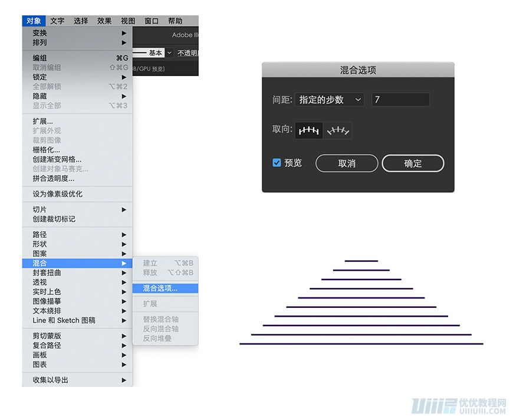513x420 pixels.
Task: Click the steps input field showing 7
Action: pos(400,100)
